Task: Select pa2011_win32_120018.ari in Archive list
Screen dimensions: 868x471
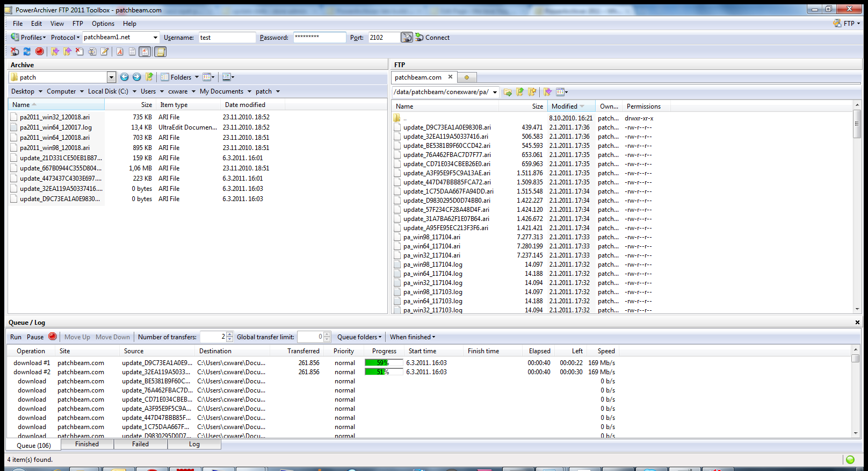Action: point(55,117)
